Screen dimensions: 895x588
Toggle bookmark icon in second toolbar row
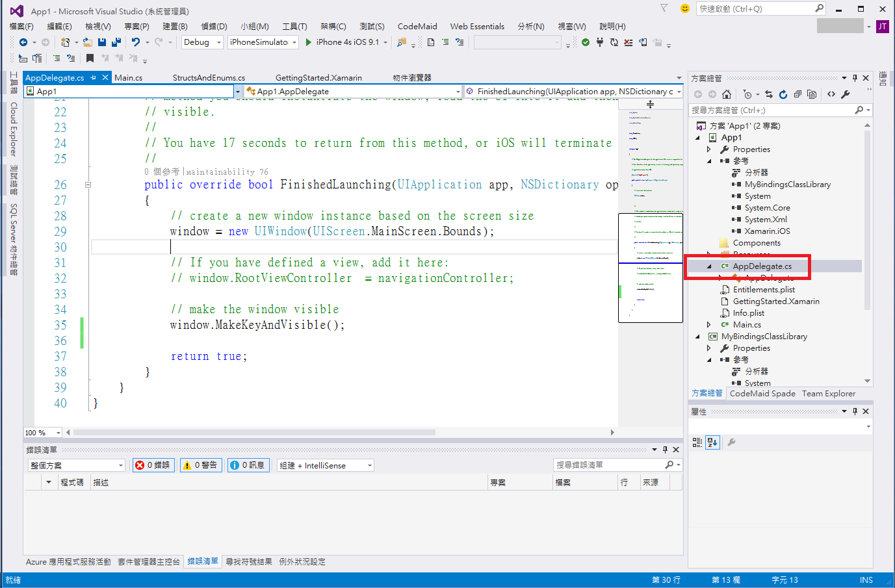tap(90, 58)
